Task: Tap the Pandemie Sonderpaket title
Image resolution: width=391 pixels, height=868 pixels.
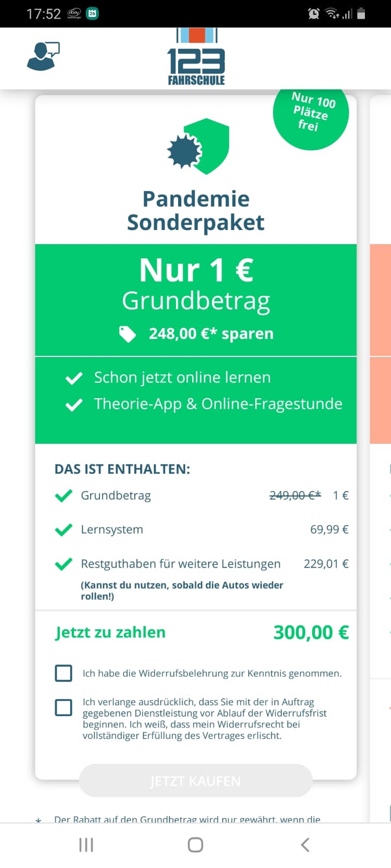Action: tap(196, 210)
